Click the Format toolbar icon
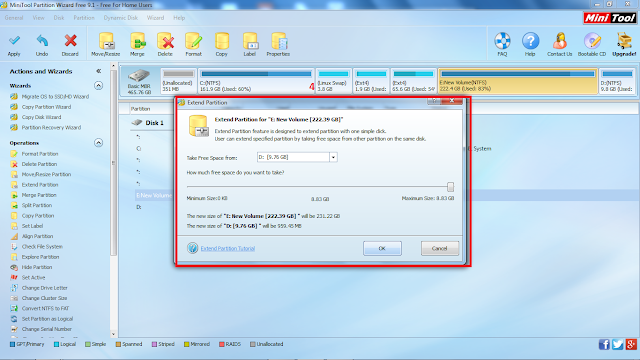 click(x=193, y=41)
